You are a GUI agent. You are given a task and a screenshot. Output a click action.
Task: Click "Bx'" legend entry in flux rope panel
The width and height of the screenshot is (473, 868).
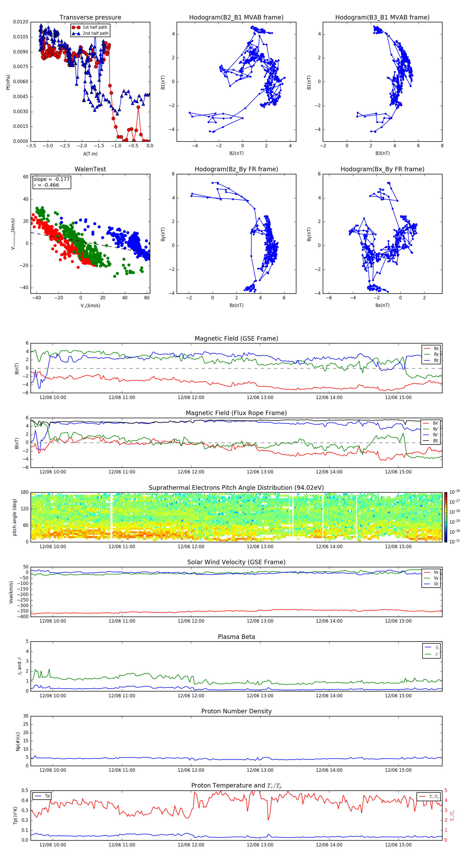click(x=431, y=423)
